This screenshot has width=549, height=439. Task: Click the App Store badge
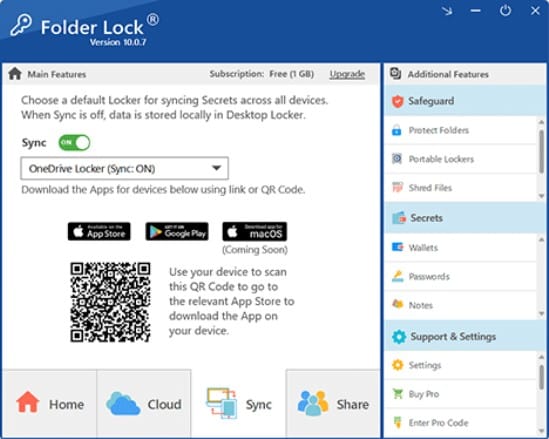click(99, 231)
